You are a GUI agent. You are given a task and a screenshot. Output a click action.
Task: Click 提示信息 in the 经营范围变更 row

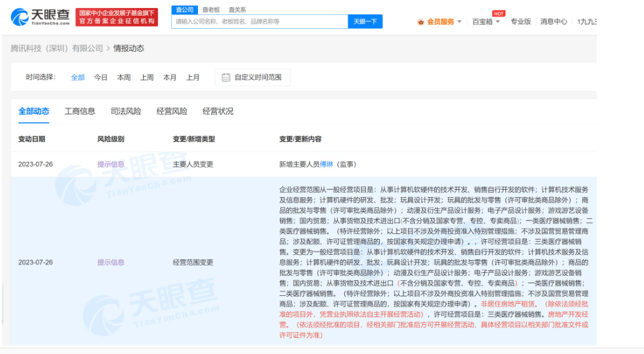tap(110, 262)
